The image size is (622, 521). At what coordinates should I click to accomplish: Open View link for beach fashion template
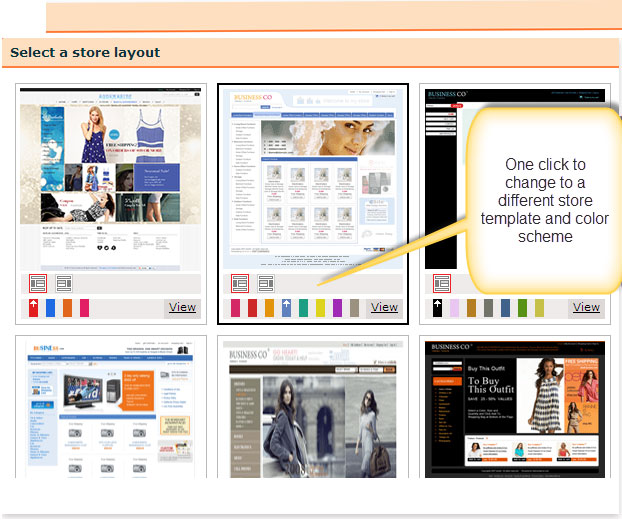(182, 307)
